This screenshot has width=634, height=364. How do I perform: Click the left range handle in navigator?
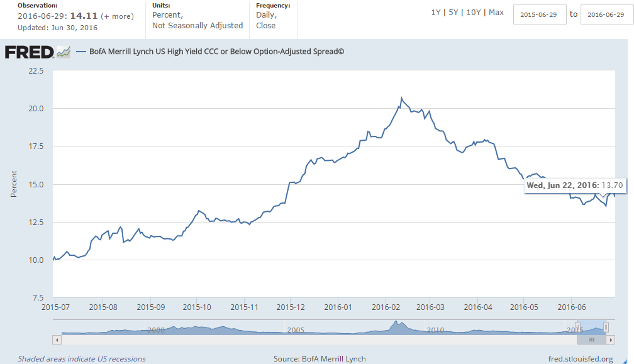(x=578, y=327)
